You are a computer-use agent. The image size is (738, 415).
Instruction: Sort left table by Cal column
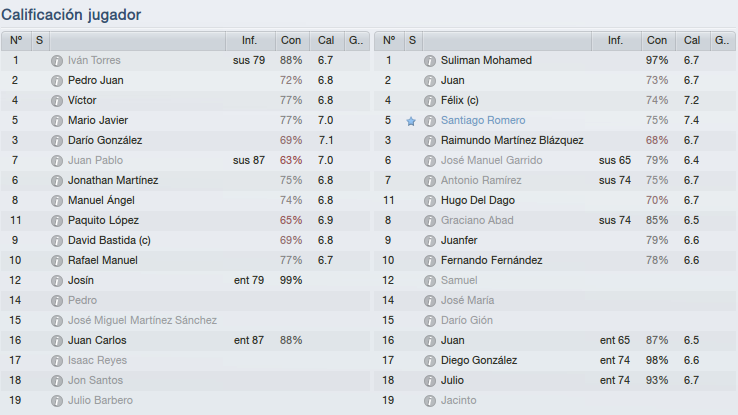click(327, 41)
